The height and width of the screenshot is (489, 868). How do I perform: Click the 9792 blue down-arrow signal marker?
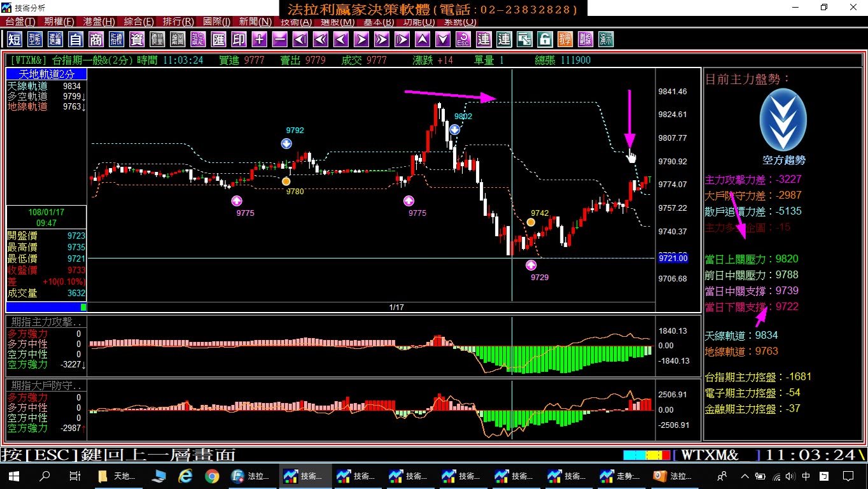[286, 143]
